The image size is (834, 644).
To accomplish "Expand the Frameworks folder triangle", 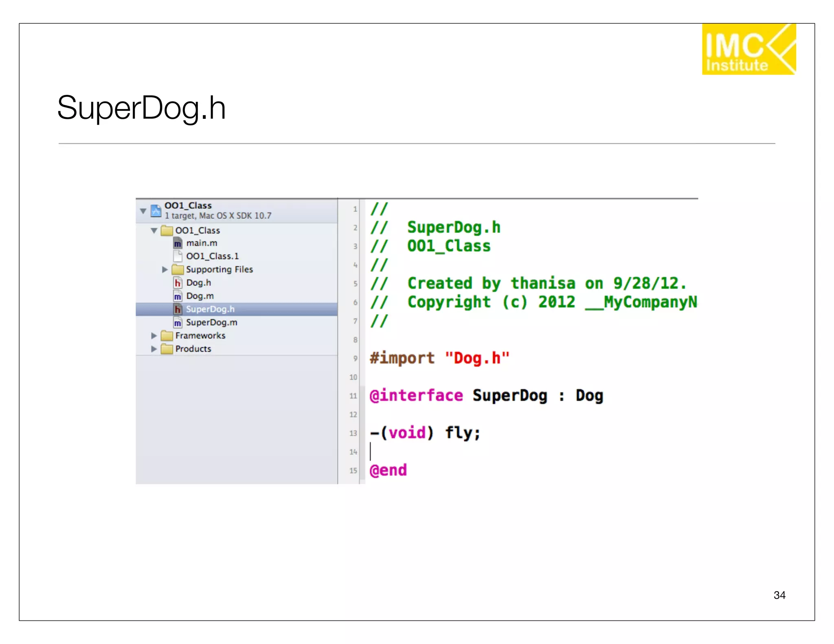I will [154, 336].
